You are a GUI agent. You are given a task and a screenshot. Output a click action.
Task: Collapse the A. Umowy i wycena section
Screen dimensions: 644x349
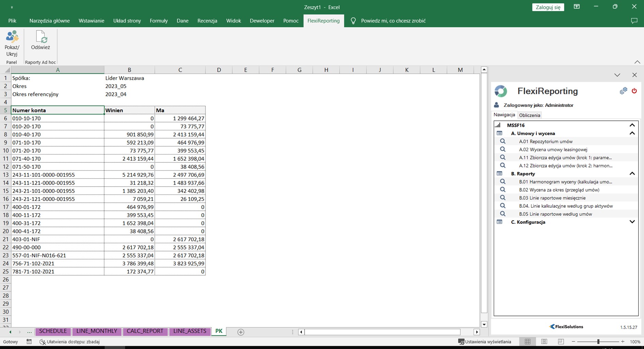(632, 133)
